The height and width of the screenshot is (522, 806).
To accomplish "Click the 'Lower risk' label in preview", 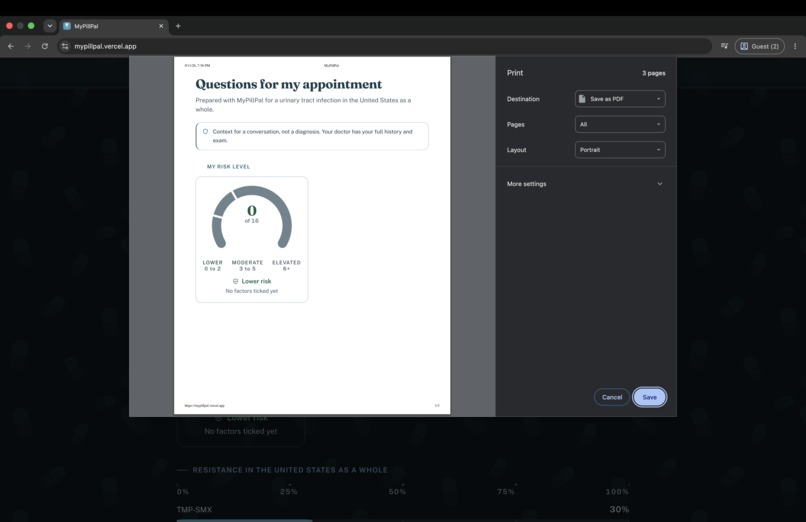I will click(256, 281).
